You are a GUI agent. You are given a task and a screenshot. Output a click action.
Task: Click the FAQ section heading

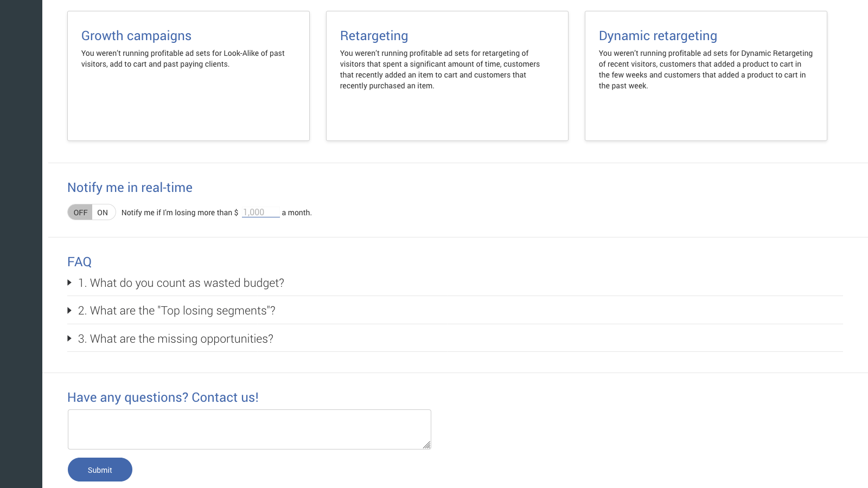tap(79, 262)
